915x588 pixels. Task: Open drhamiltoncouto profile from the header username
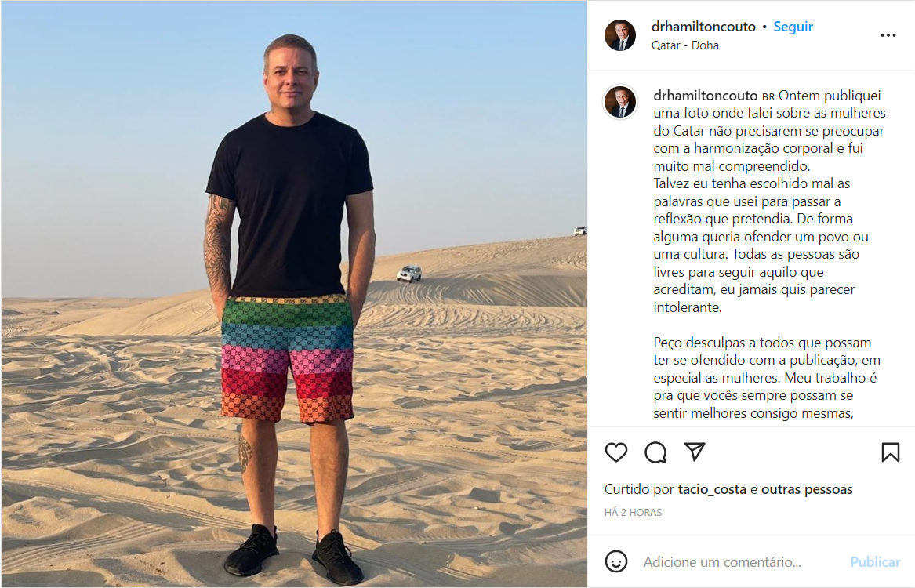[x=703, y=27]
